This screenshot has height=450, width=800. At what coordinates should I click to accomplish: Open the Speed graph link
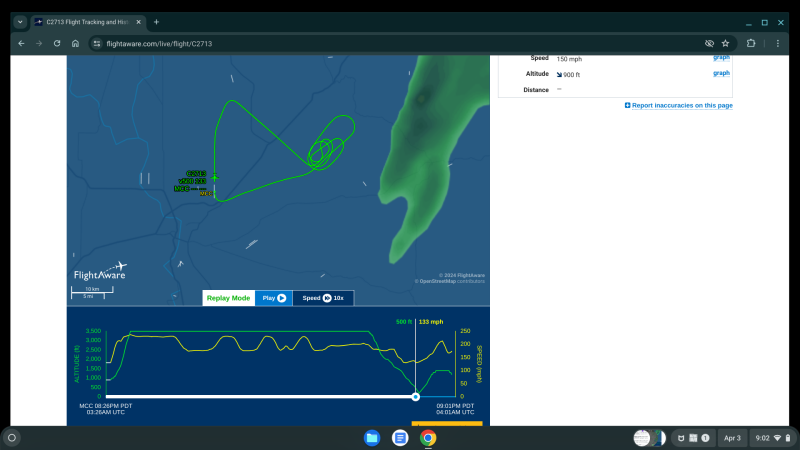[721, 57]
